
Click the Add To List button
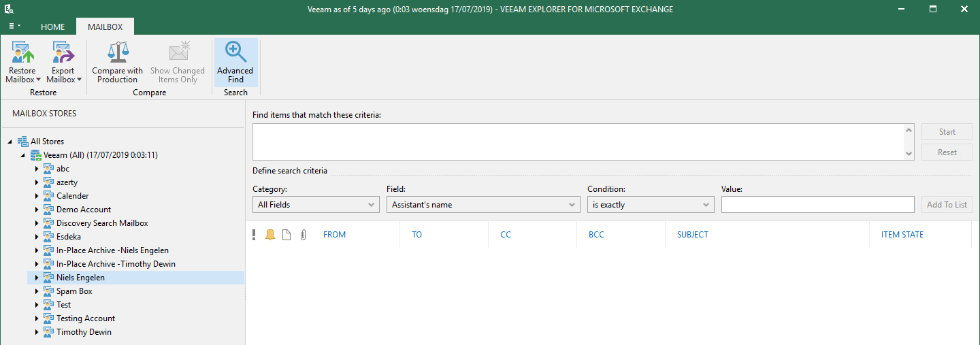pyautogui.click(x=947, y=205)
